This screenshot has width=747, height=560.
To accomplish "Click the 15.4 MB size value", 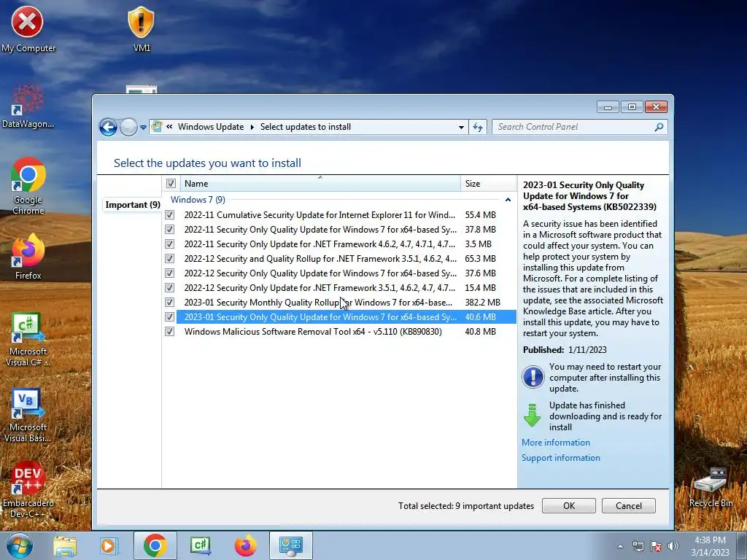I will (480, 288).
